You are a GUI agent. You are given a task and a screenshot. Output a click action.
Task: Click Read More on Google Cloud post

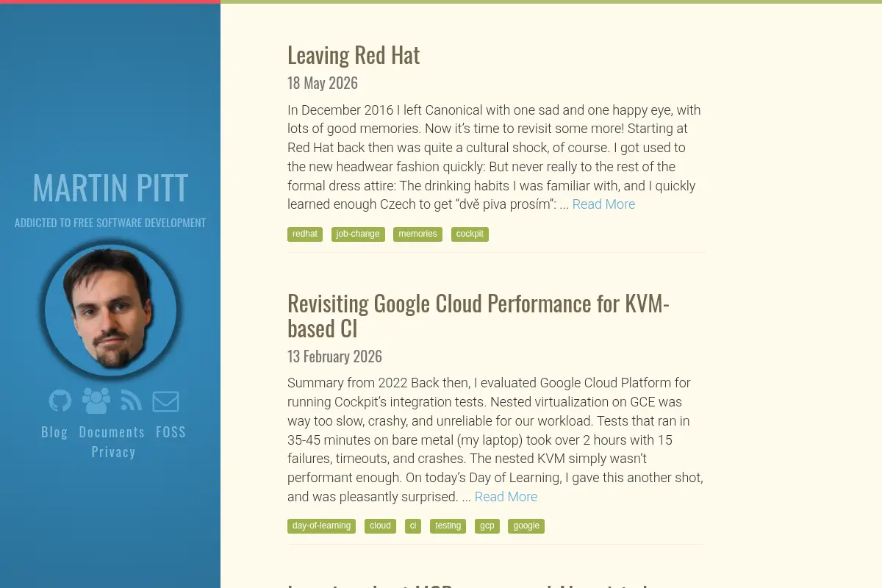(x=506, y=497)
